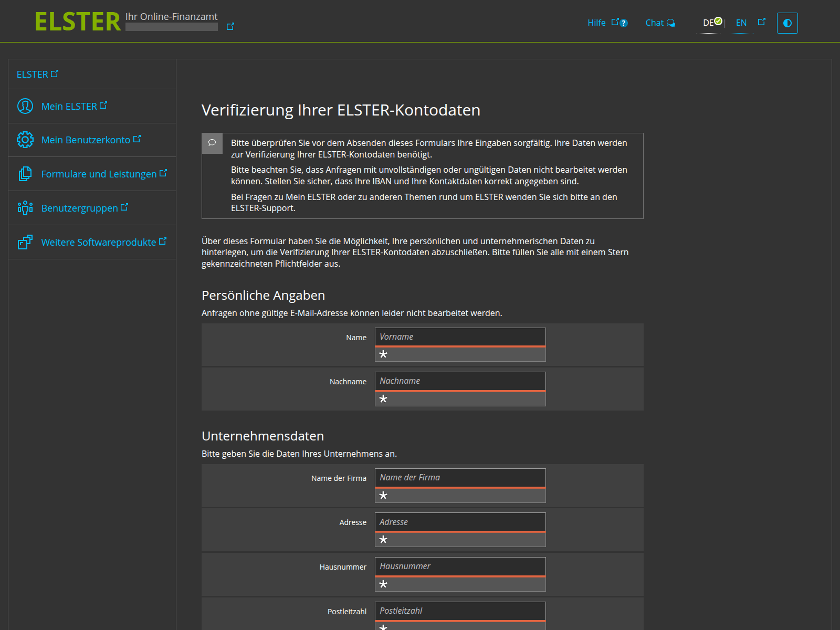Click the required asterisk under Adresse
Viewport: 840px width, 630px height.
click(383, 540)
